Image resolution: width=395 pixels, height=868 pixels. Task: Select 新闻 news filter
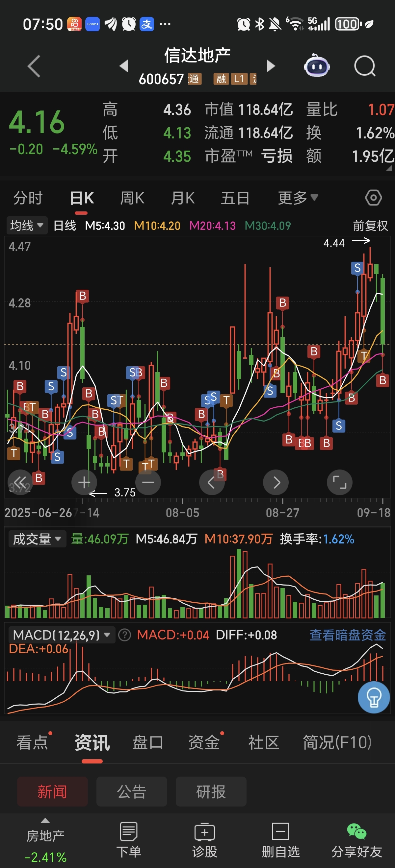(x=52, y=791)
